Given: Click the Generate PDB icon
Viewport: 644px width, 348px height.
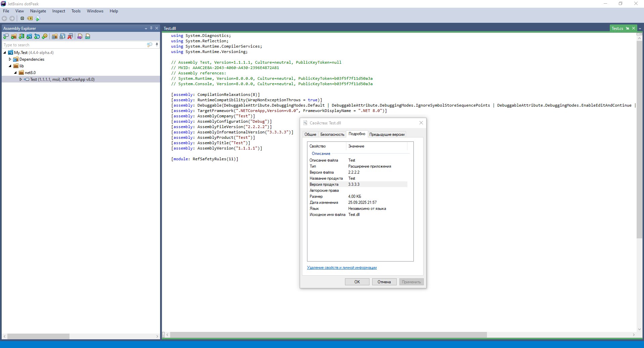Looking at the screenshot, I should click(x=88, y=37).
